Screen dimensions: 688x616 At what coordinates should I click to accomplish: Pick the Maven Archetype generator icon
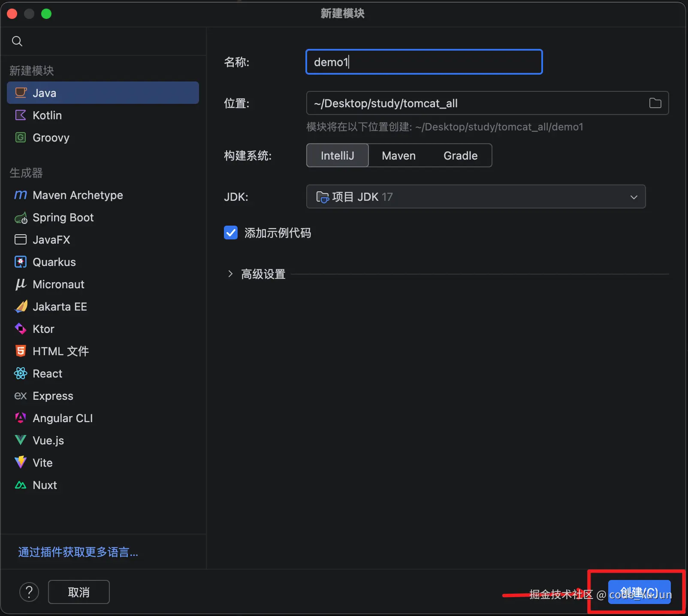[x=21, y=195]
